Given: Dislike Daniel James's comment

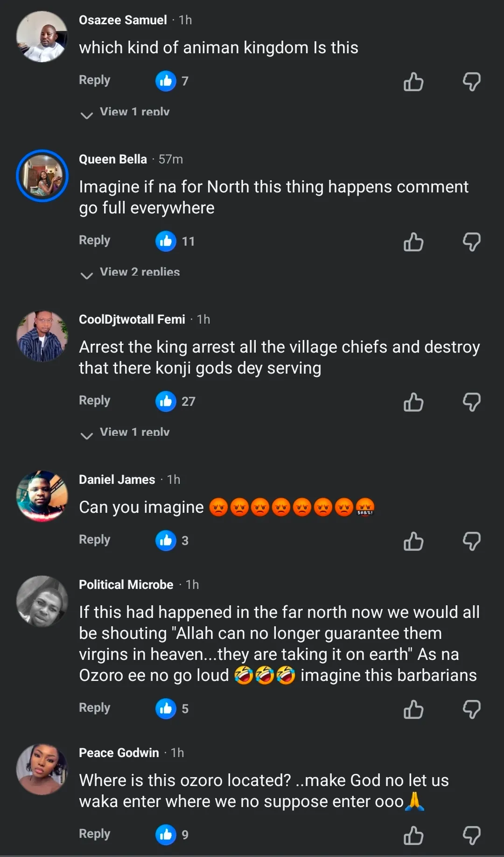Looking at the screenshot, I should click(471, 541).
